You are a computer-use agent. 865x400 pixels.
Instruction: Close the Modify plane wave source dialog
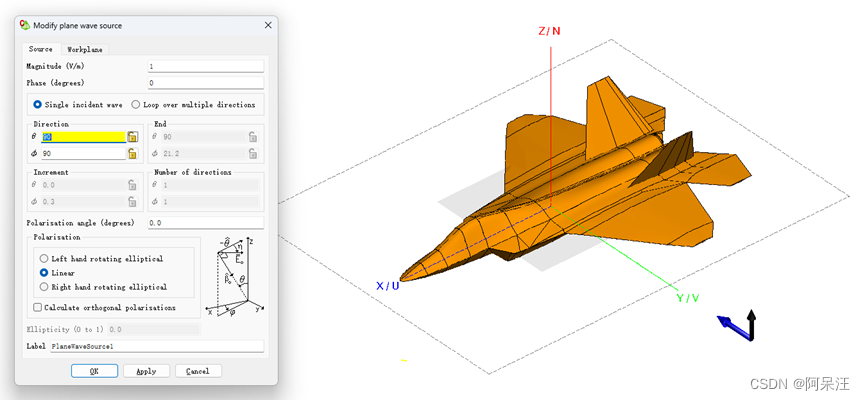click(x=268, y=25)
